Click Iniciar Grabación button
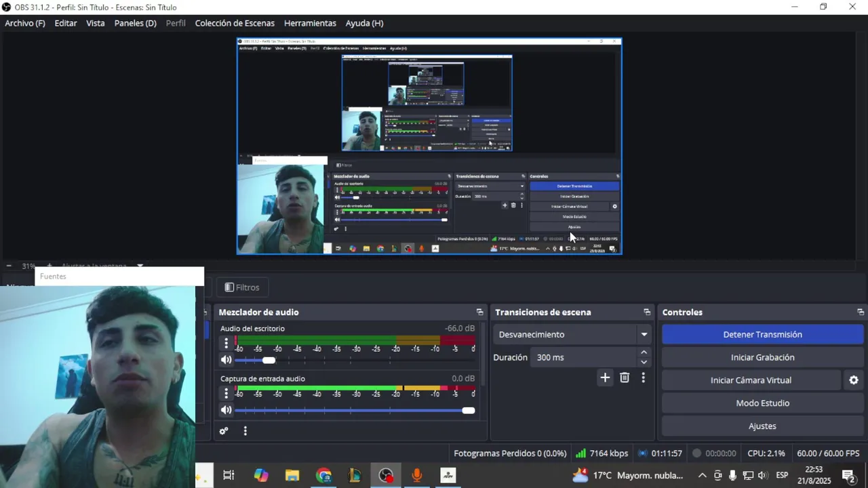Image resolution: width=868 pixels, height=488 pixels. pos(763,358)
